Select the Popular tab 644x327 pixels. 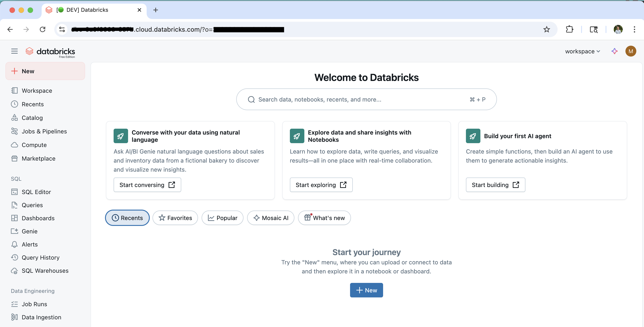click(222, 218)
